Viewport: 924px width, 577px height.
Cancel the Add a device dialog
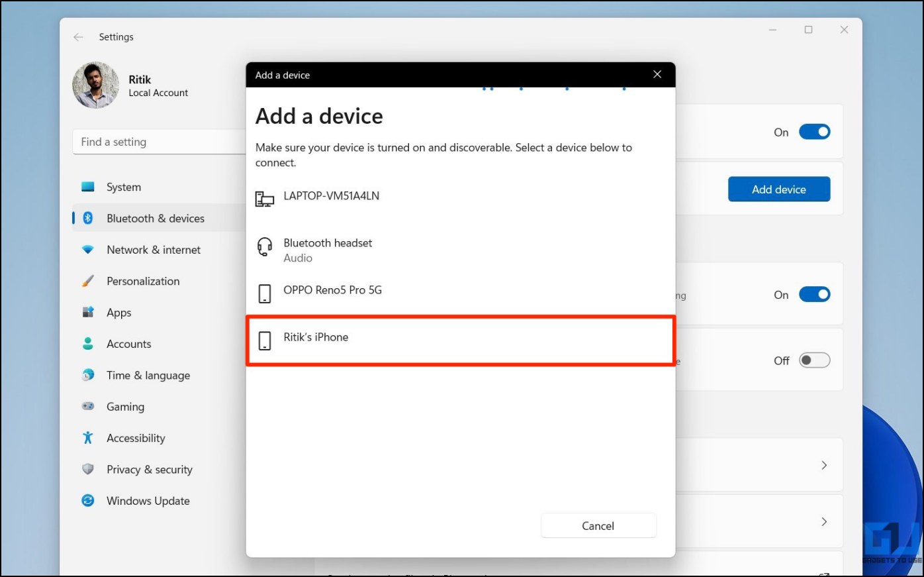pos(598,525)
